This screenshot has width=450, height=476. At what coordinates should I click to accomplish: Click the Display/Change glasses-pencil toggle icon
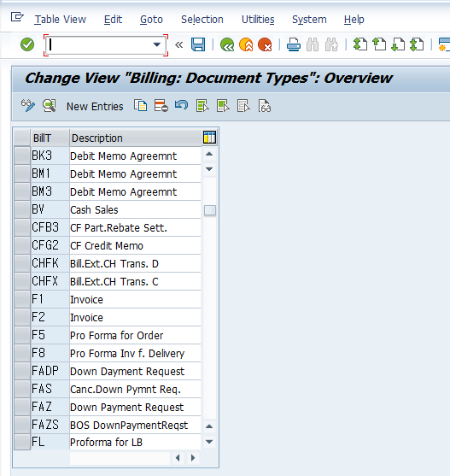pyautogui.click(x=28, y=106)
